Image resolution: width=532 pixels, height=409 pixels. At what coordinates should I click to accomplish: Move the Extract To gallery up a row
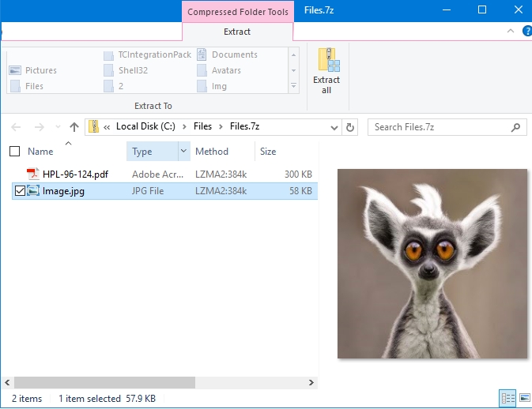point(293,55)
